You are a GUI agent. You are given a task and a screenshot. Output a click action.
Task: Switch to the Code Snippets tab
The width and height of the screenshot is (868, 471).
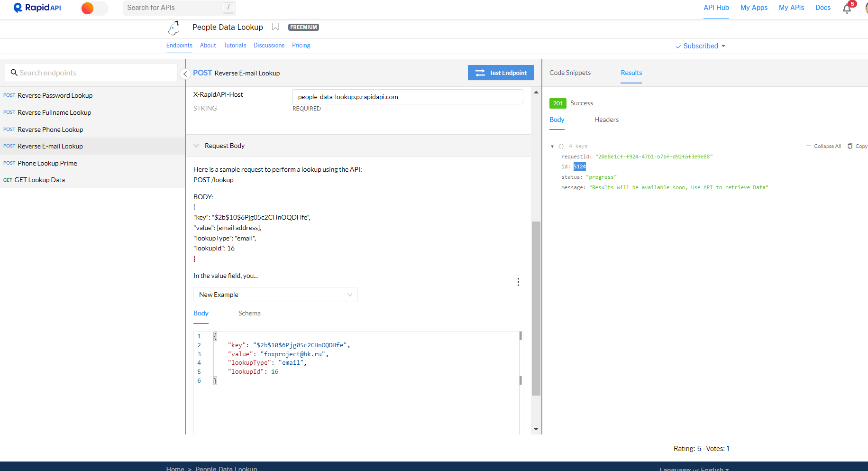[x=570, y=73]
